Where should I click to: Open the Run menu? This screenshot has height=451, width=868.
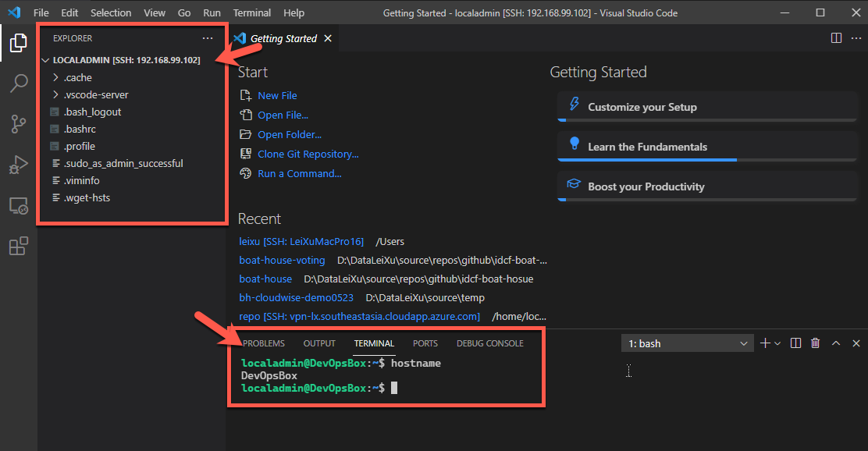coord(212,12)
